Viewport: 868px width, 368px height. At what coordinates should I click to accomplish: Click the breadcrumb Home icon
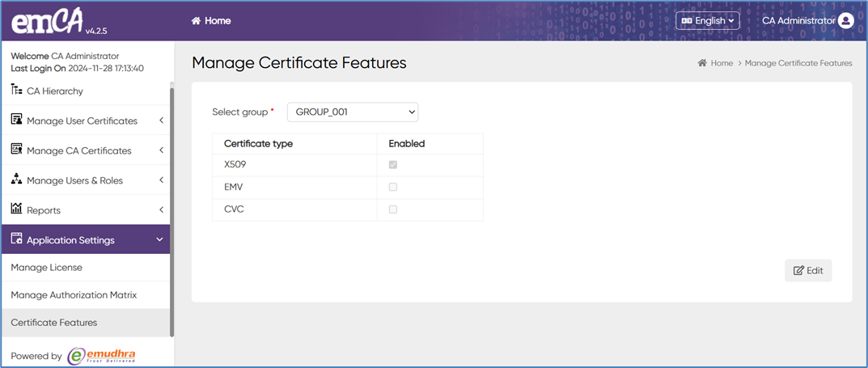(x=701, y=63)
